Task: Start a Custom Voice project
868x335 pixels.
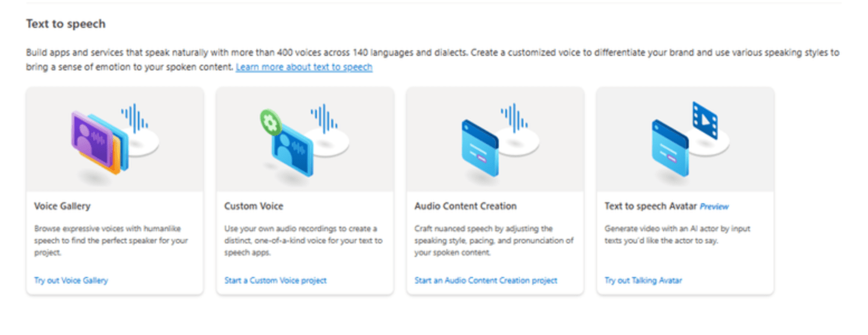Action: click(275, 280)
